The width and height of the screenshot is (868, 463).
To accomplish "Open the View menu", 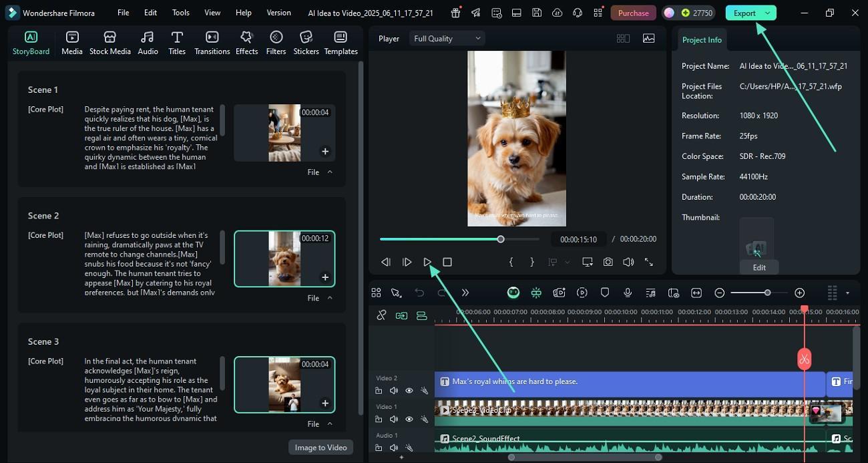I will point(212,13).
